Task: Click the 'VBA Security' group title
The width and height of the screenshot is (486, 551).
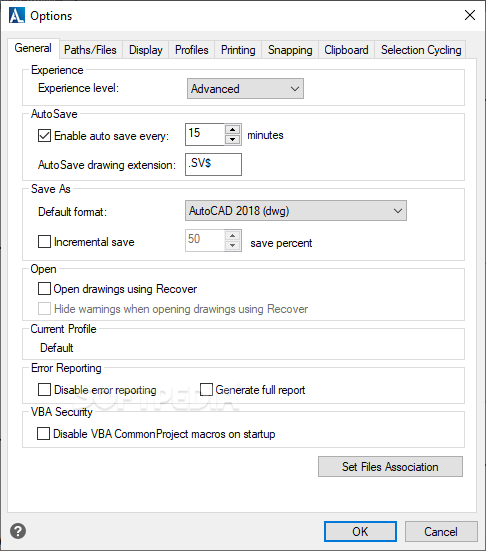Action: [61, 411]
